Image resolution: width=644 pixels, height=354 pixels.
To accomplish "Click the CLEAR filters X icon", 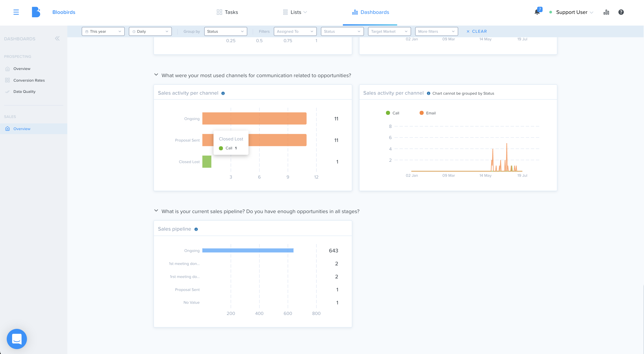I will pos(468,31).
